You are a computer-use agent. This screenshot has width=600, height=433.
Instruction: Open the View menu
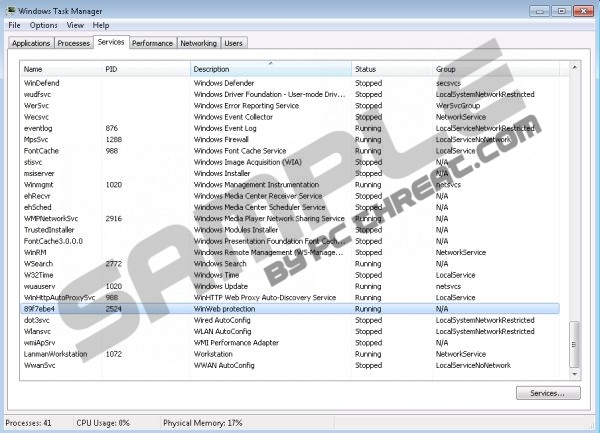point(75,24)
